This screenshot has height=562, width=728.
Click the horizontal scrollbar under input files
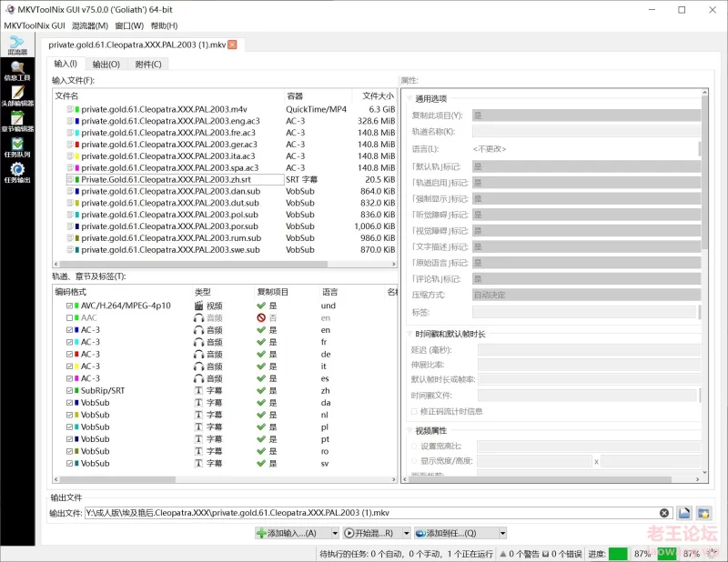pyautogui.click(x=193, y=264)
